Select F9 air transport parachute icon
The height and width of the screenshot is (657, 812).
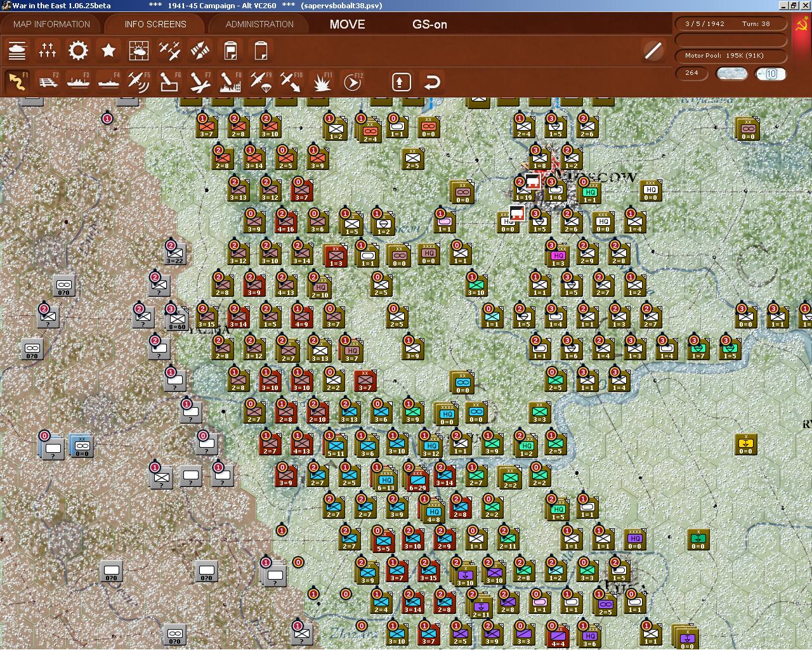261,82
